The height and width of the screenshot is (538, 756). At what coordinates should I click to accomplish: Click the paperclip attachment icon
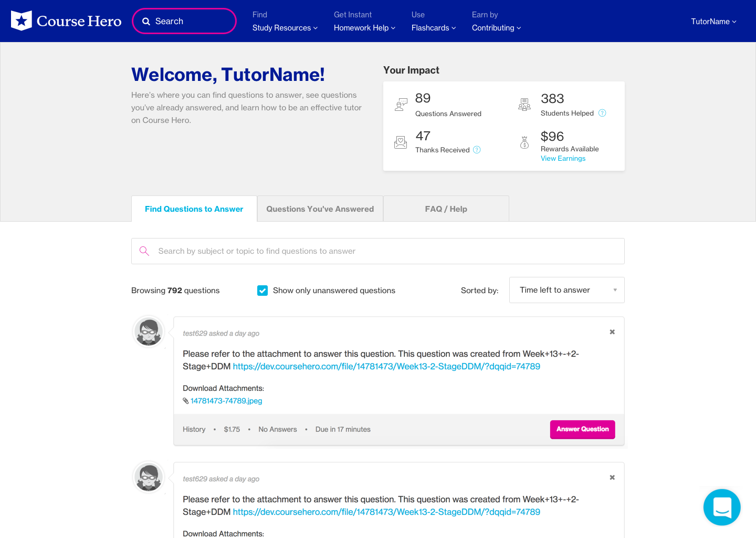(x=186, y=401)
